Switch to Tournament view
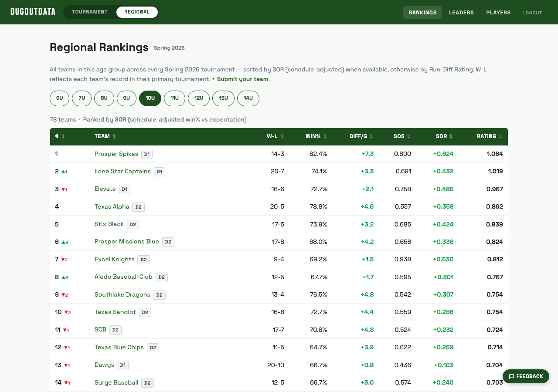The width and height of the screenshot is (558, 392). pyautogui.click(x=91, y=12)
